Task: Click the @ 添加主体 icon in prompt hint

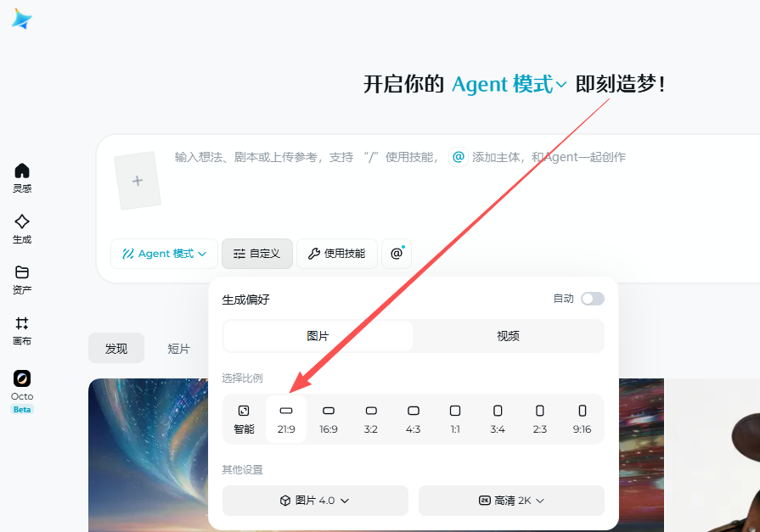Action: [458, 157]
